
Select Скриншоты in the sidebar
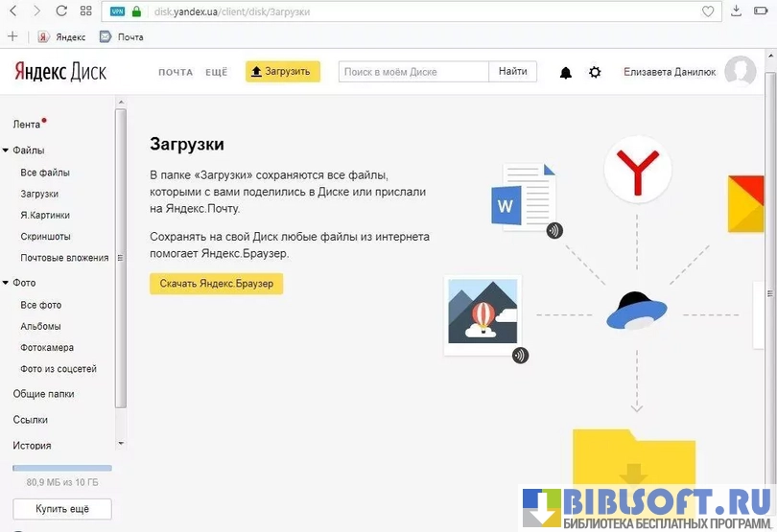point(45,236)
